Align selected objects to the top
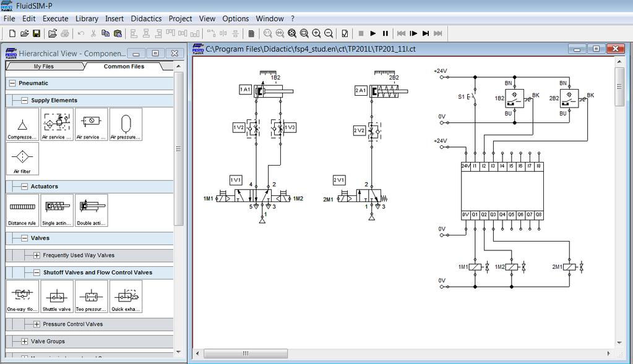This screenshot has width=633, height=364. [171, 33]
